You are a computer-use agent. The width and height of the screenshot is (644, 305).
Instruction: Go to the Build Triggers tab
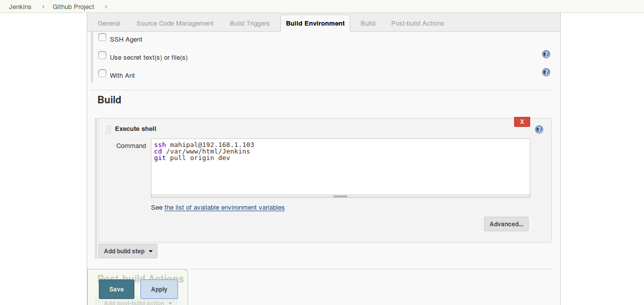click(x=249, y=23)
